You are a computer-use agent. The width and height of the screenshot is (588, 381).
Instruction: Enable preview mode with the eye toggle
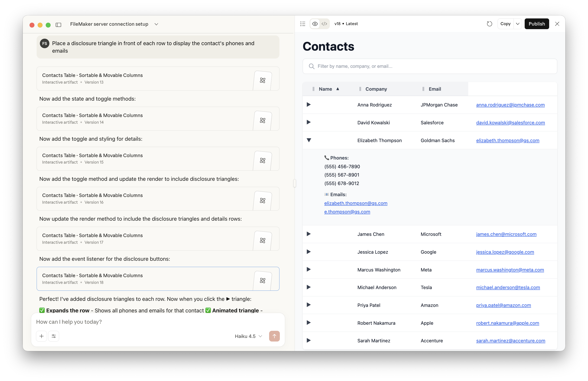[314, 24]
